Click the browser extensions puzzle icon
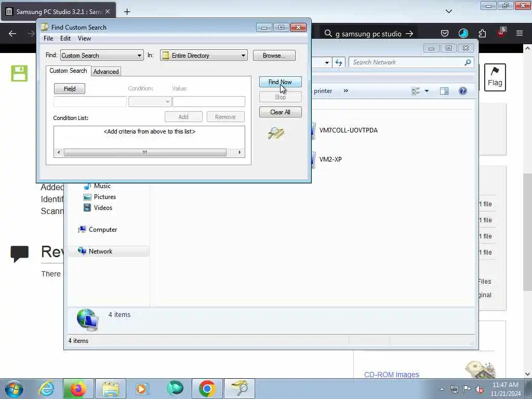532x399 pixels. (482, 33)
